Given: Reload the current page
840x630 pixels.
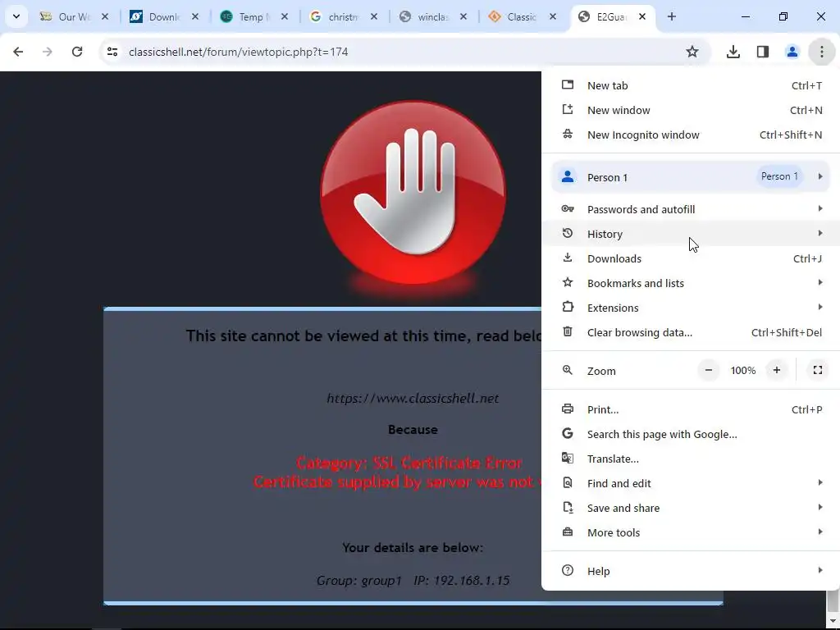Looking at the screenshot, I should tap(77, 52).
